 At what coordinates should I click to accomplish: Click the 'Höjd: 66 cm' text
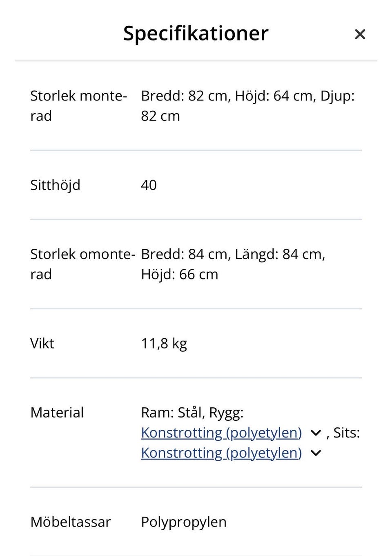click(179, 275)
